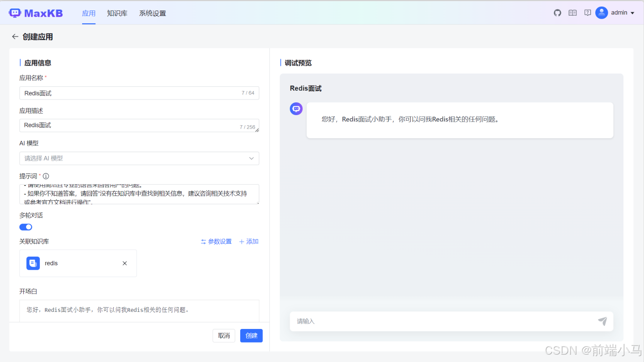The height and width of the screenshot is (362, 644).
Task: Go back using the arrow icon
Action: click(15, 37)
